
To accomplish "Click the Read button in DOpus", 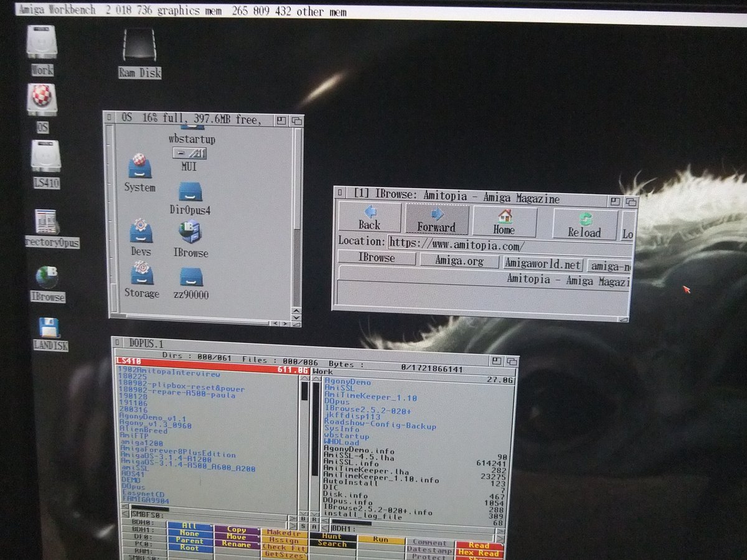I will pos(479,545).
